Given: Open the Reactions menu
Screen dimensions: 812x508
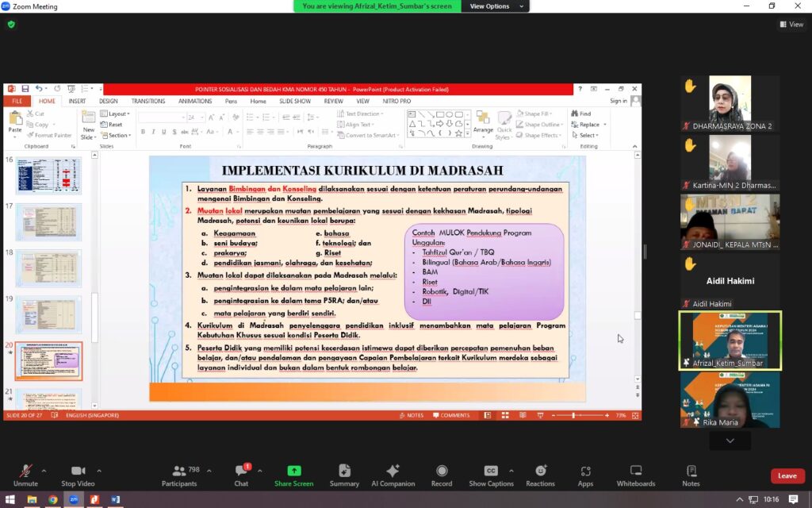Looking at the screenshot, I should [540, 471].
